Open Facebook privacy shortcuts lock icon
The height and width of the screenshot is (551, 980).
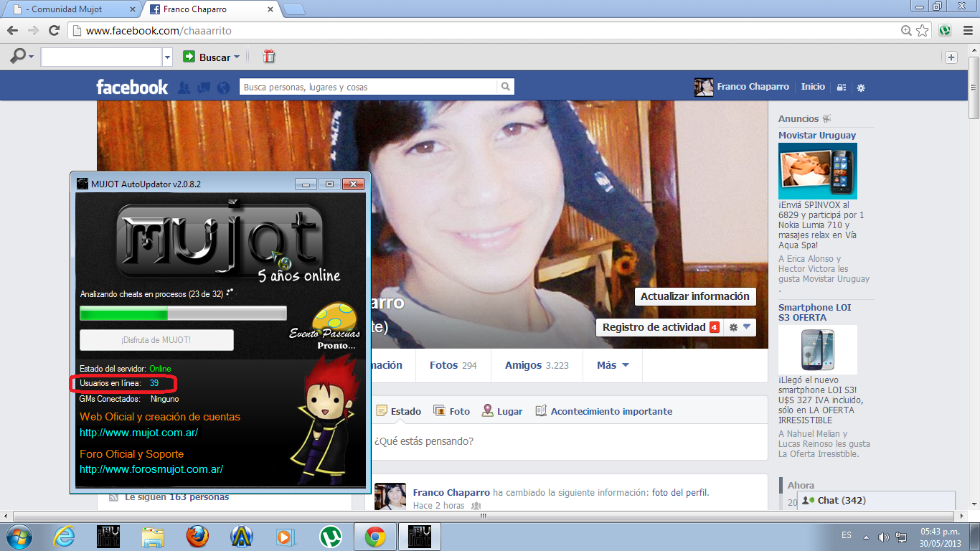pos(842,88)
